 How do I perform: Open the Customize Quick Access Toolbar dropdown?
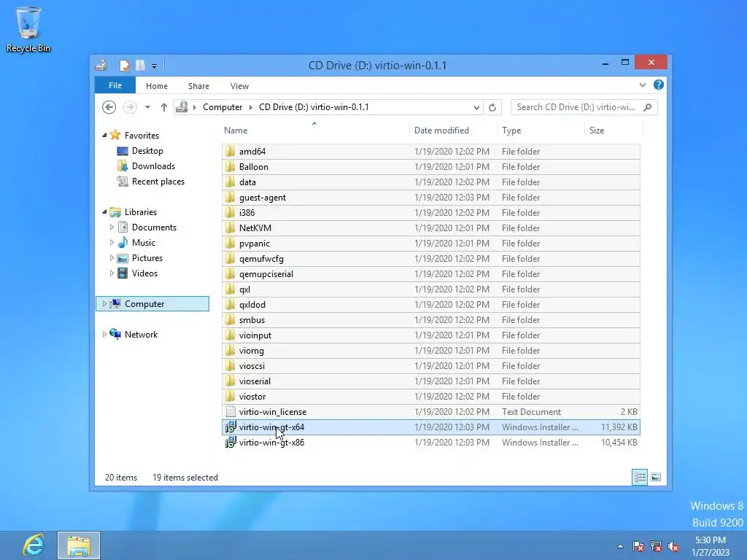click(x=154, y=66)
